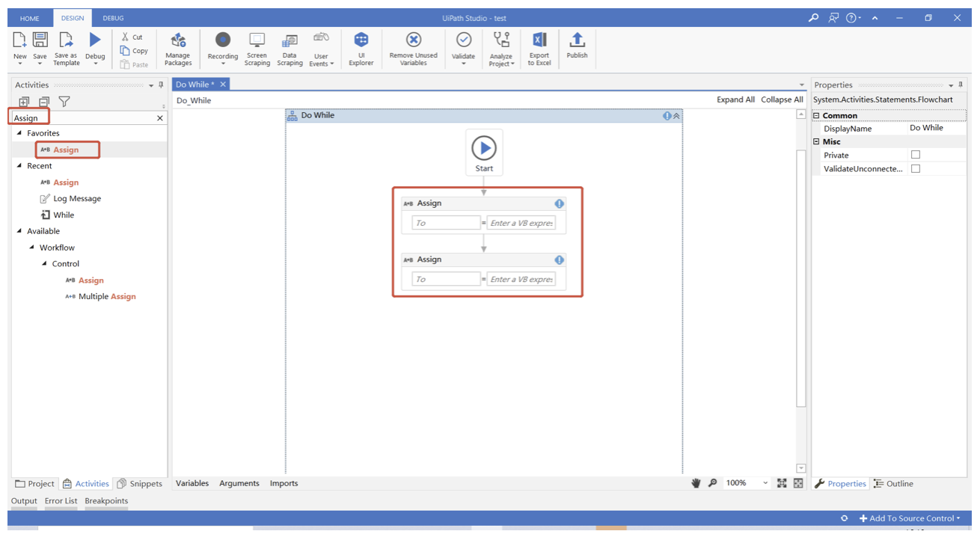
Task: Select Multiple Assign activity
Action: point(101,297)
